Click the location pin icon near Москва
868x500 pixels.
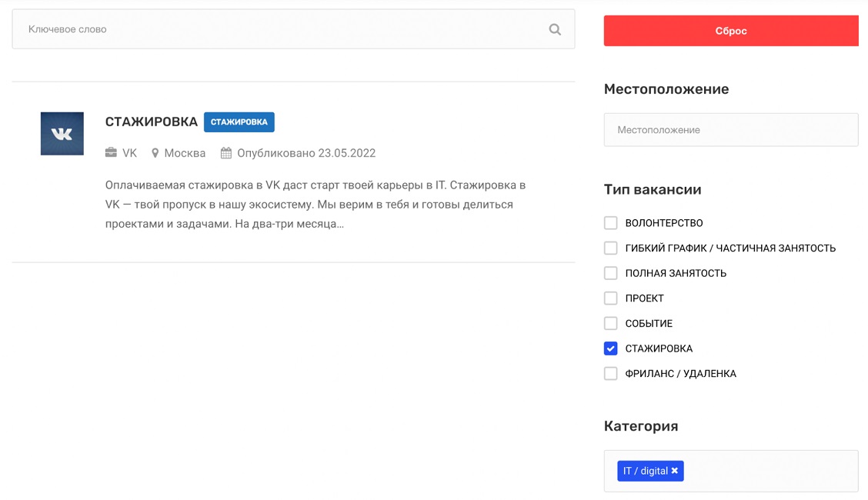[x=155, y=152]
